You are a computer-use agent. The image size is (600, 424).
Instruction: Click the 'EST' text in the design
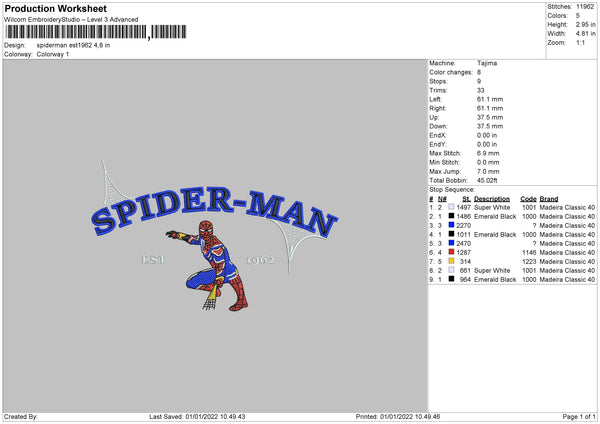pyautogui.click(x=153, y=260)
